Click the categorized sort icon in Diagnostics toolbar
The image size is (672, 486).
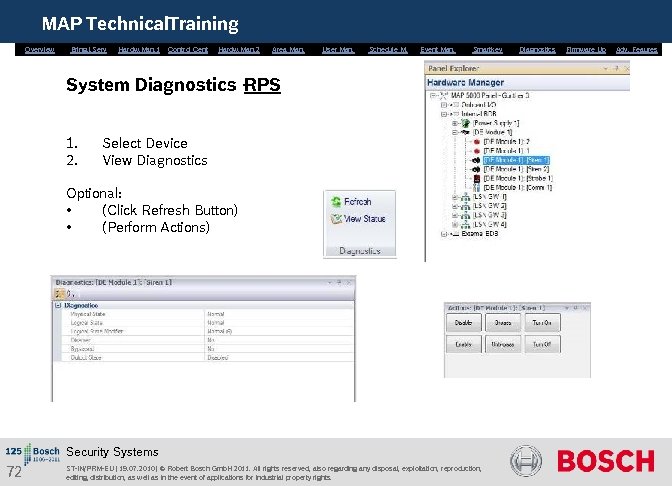pyautogui.click(x=60, y=294)
